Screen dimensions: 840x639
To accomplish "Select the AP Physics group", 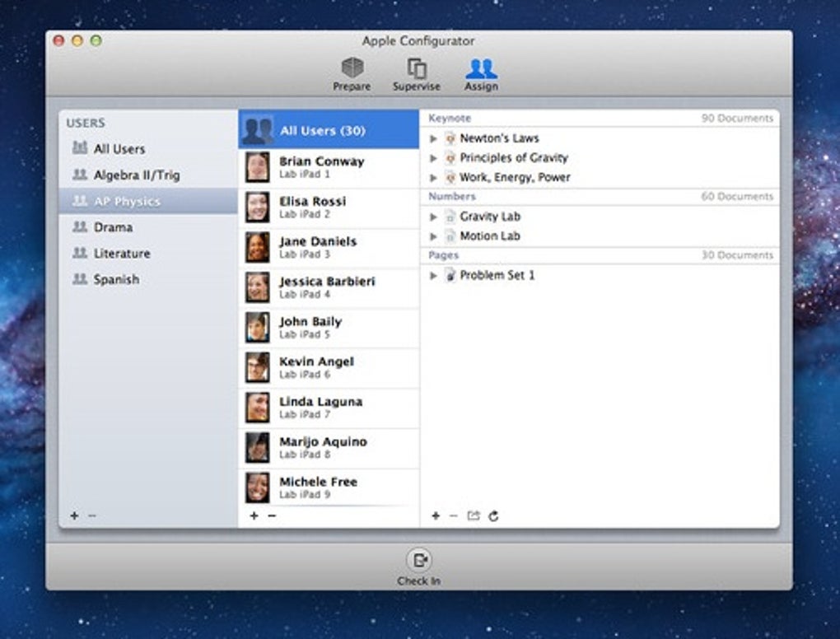I will [x=148, y=201].
